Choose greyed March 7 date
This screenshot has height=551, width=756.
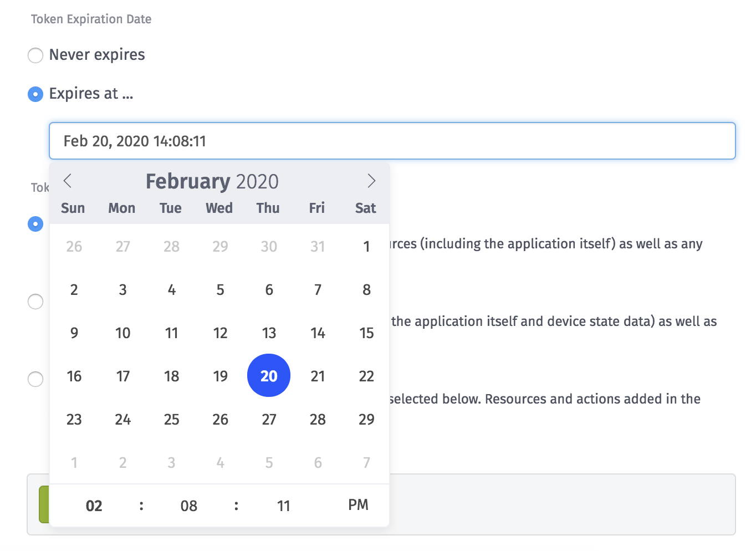pos(366,462)
